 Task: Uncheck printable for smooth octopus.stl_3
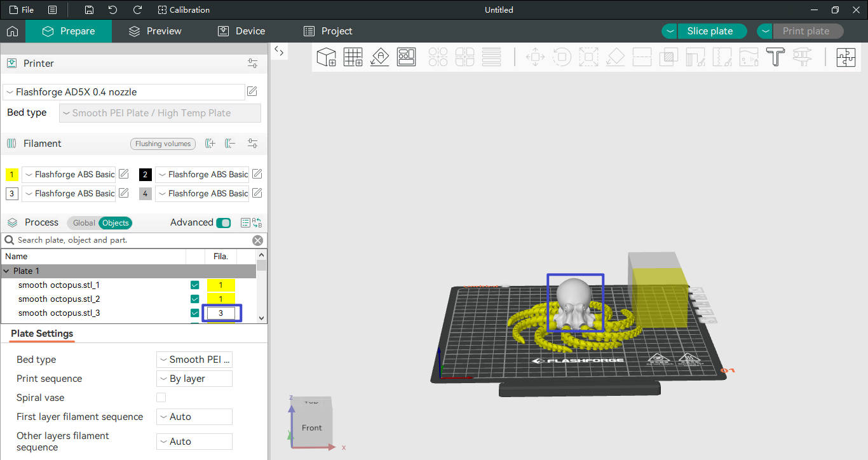point(195,313)
